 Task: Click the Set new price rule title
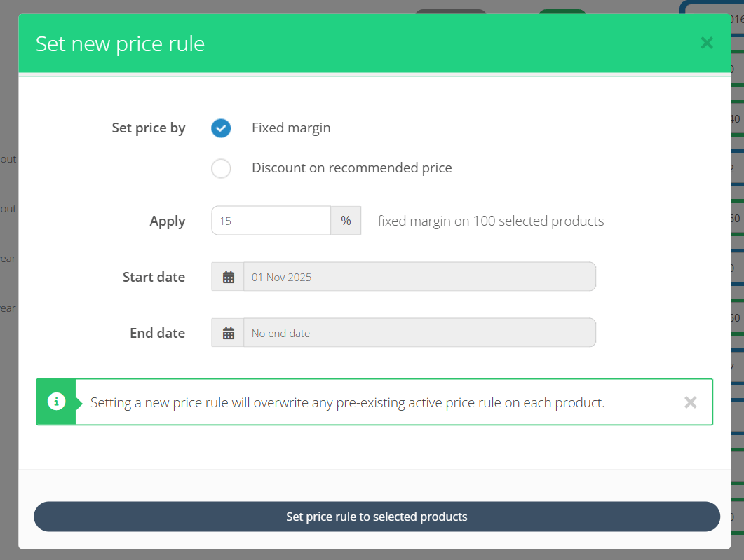[120, 43]
